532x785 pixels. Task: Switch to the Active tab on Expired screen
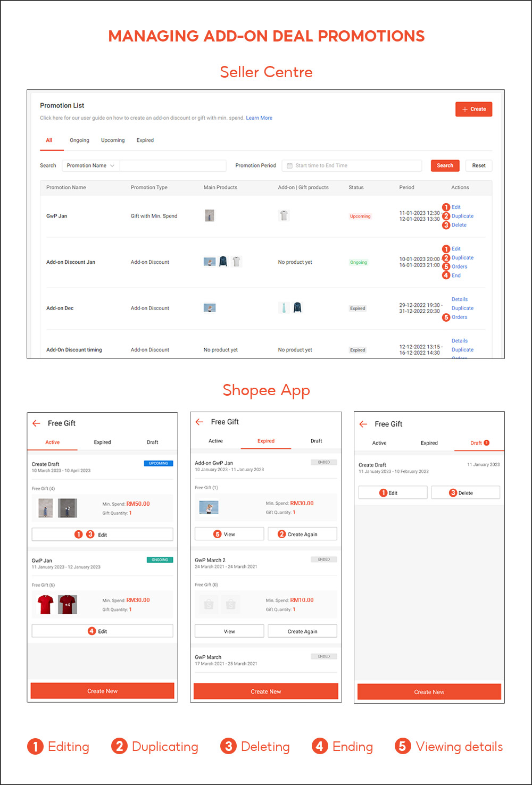[x=215, y=441]
